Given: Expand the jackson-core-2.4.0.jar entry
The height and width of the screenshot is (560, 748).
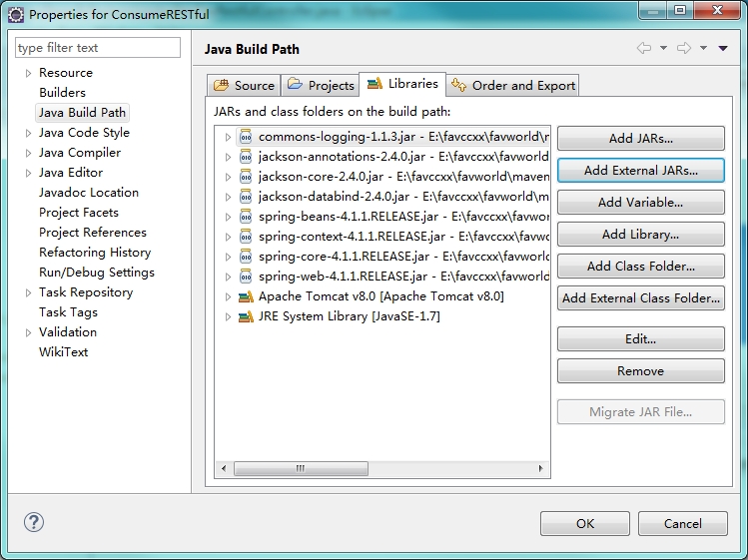Looking at the screenshot, I should coord(228,177).
